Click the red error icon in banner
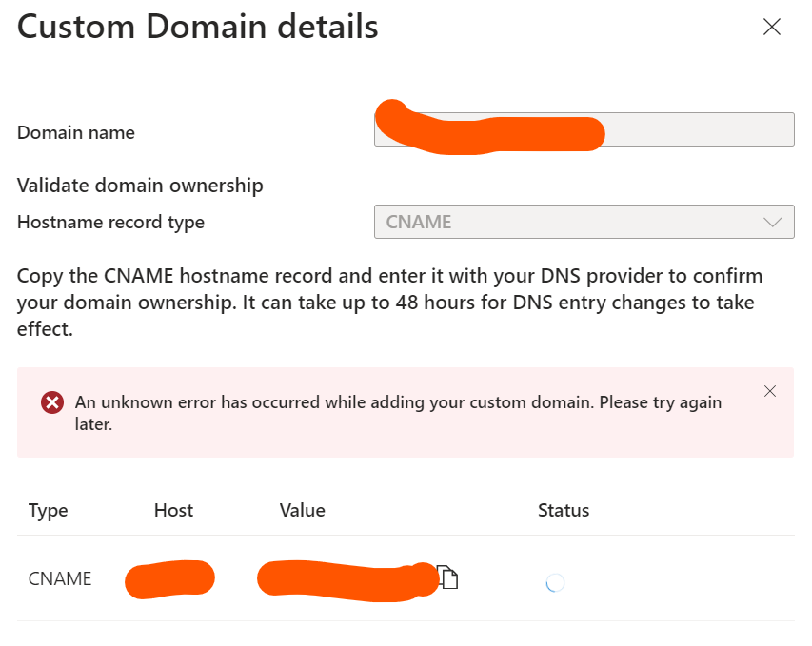 [x=52, y=403]
